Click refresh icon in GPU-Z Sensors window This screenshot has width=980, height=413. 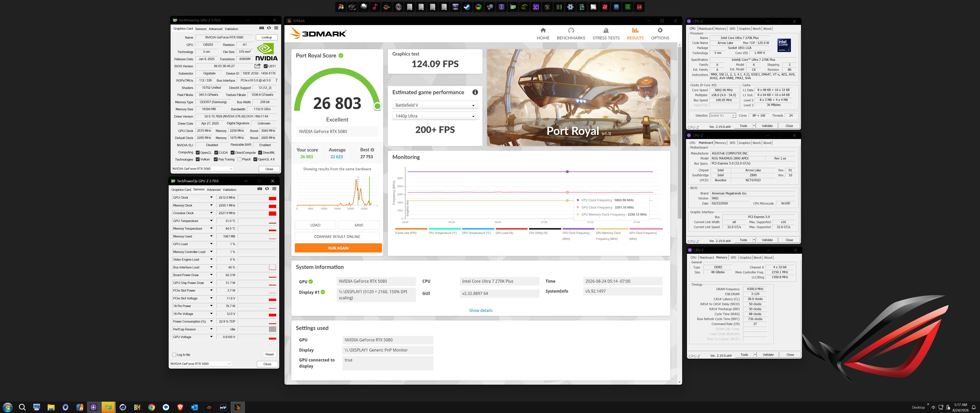pos(267,189)
